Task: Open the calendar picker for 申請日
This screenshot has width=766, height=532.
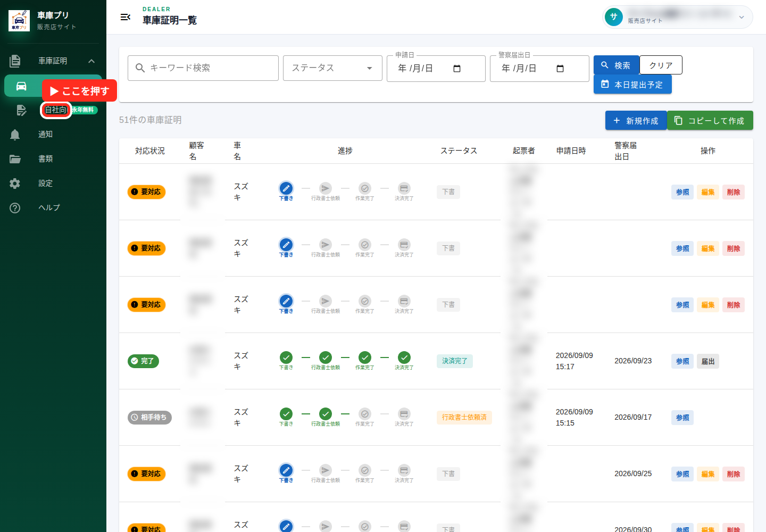Action: pyautogui.click(x=457, y=69)
